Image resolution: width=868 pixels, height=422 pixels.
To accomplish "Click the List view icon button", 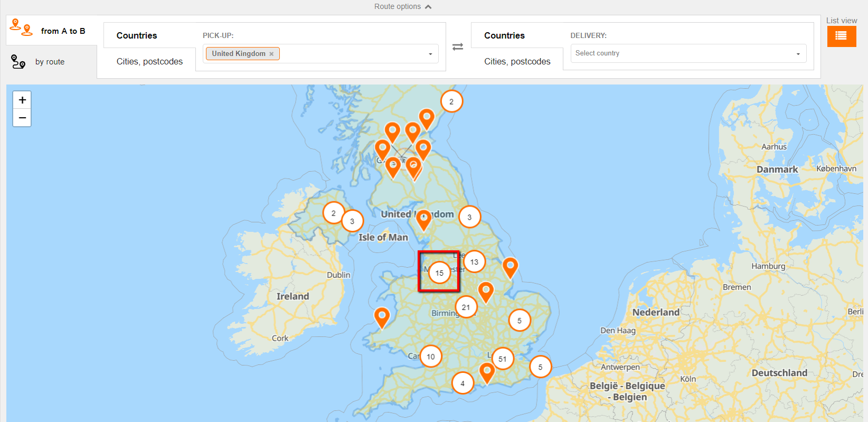I will [841, 36].
